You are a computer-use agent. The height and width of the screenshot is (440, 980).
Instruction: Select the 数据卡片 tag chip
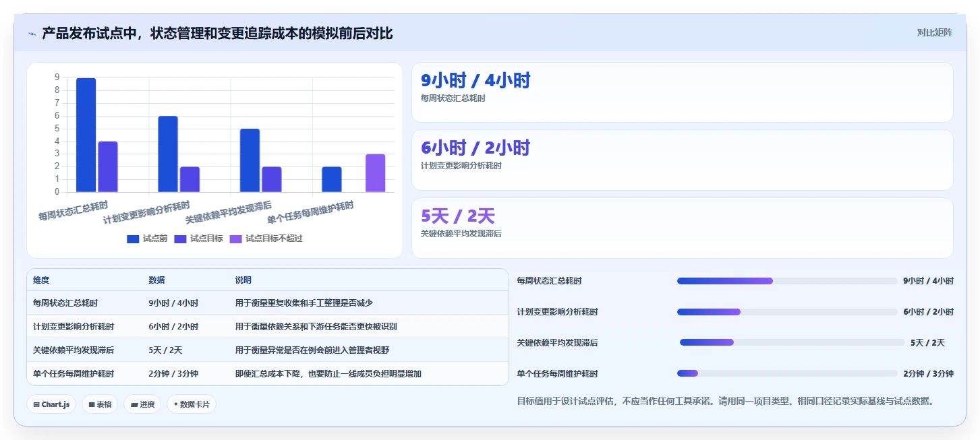[192, 404]
